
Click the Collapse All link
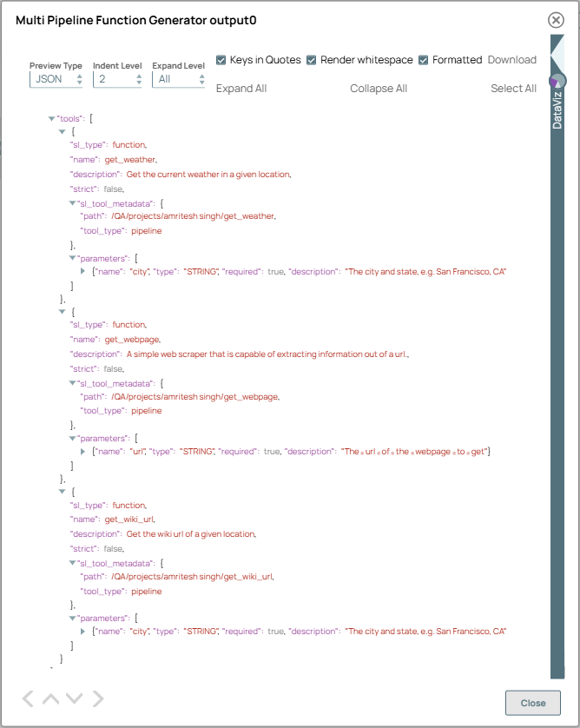pyautogui.click(x=379, y=89)
